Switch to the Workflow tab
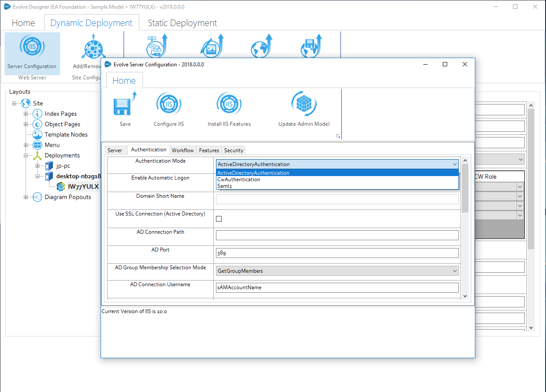 (183, 150)
